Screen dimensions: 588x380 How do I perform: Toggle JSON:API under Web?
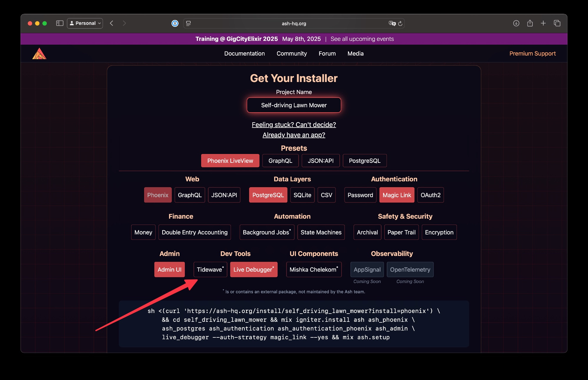pos(224,195)
